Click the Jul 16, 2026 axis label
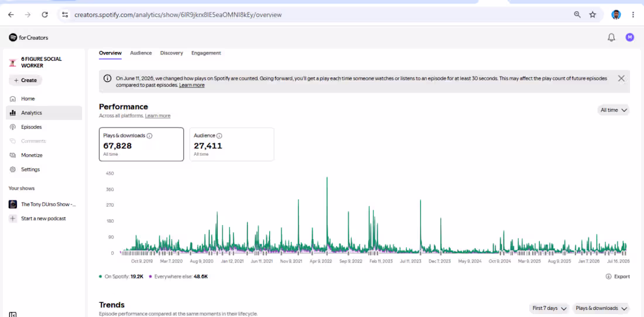This screenshot has height=317, width=644. pos(619,261)
